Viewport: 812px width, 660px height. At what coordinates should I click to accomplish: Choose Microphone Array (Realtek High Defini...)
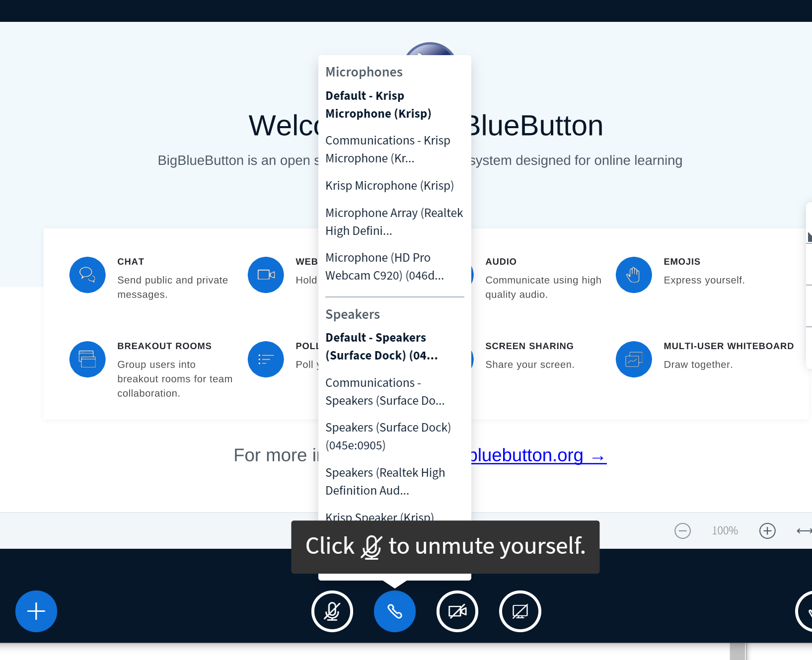[394, 222]
